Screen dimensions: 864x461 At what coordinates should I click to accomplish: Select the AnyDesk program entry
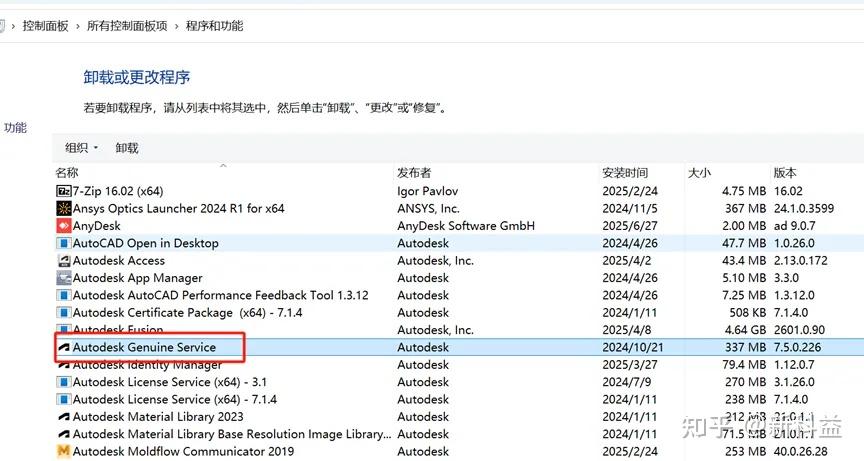pos(96,226)
